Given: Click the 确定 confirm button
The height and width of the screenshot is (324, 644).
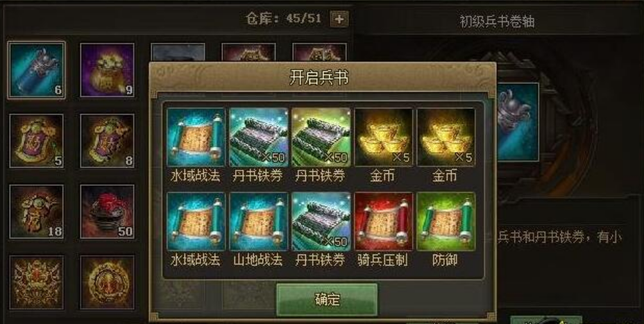Looking at the screenshot, I should (x=327, y=300).
